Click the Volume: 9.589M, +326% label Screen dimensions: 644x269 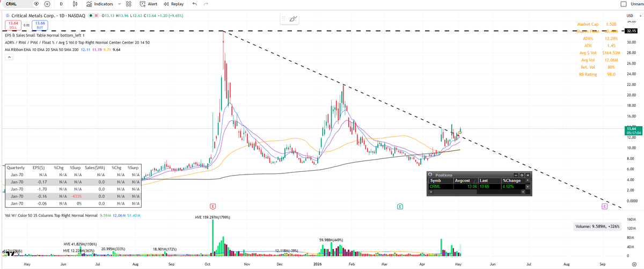tap(597, 227)
